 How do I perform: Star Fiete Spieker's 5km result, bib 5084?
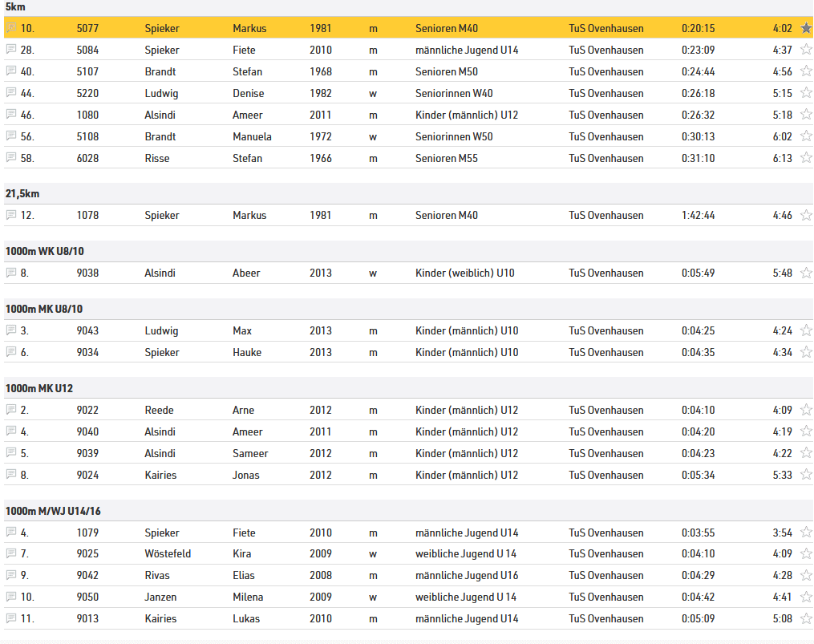(806, 50)
